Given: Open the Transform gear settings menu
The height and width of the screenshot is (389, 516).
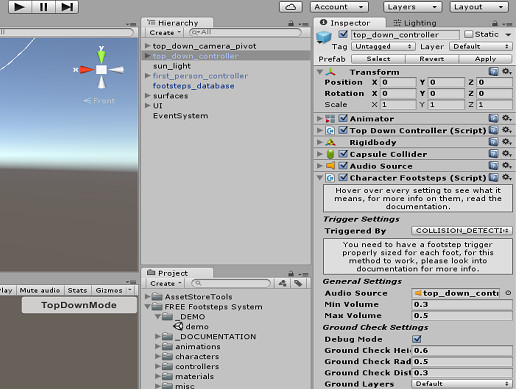Looking at the screenshot, I should [x=507, y=71].
